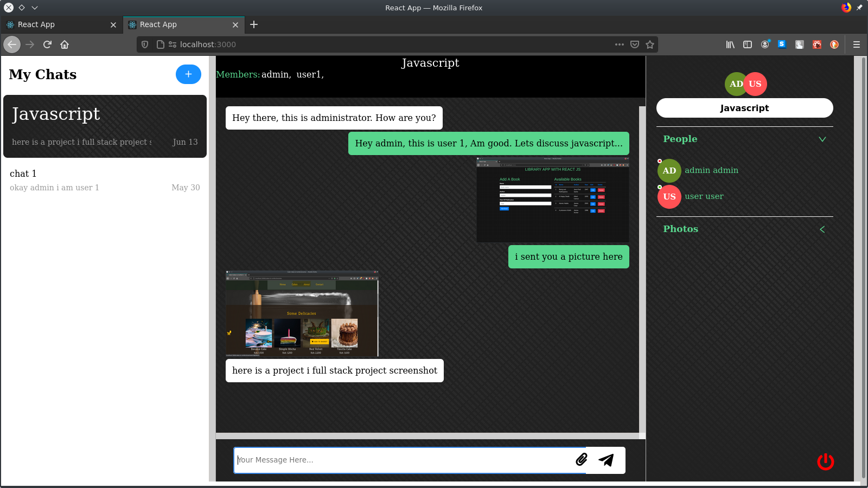Toggle the sidebar view icon in toolbar

pos(748,44)
